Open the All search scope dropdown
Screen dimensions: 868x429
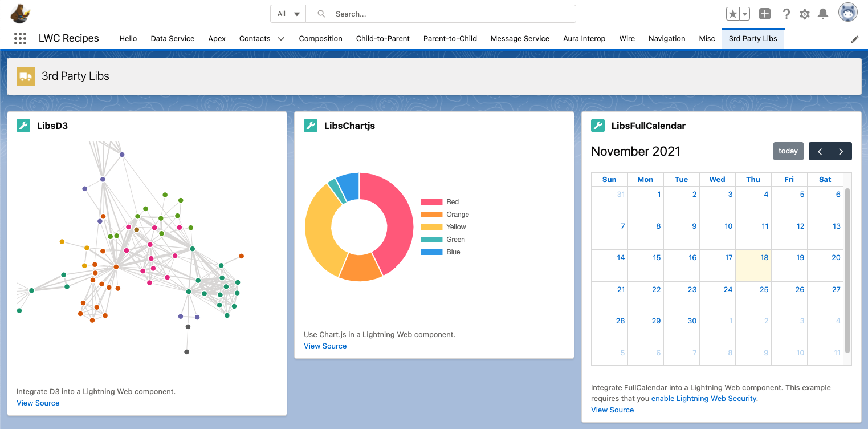[x=287, y=13]
